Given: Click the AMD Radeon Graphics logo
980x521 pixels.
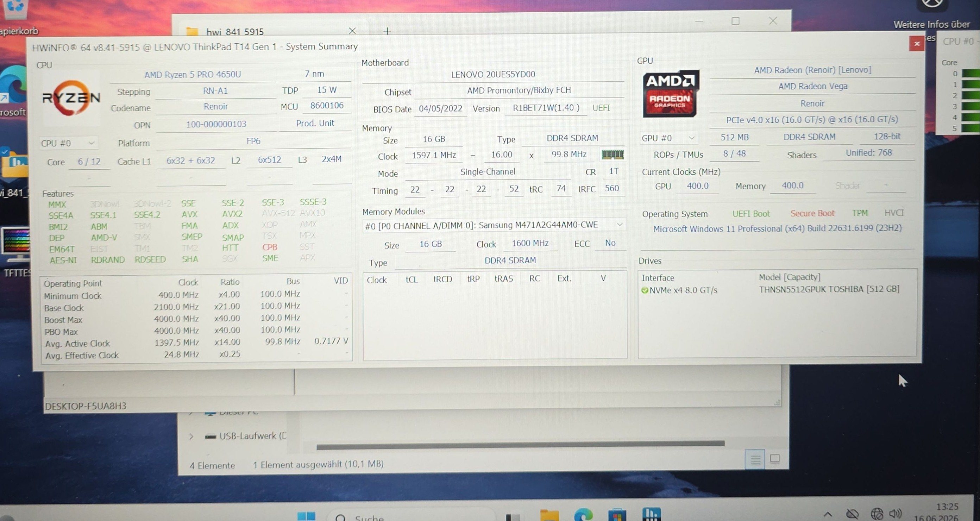Looking at the screenshot, I should click(x=671, y=94).
